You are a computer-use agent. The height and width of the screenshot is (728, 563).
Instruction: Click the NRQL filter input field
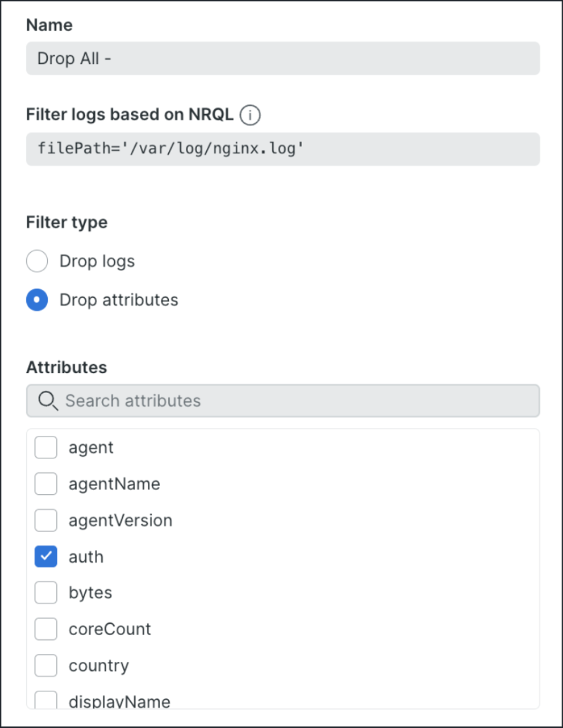[281, 149]
